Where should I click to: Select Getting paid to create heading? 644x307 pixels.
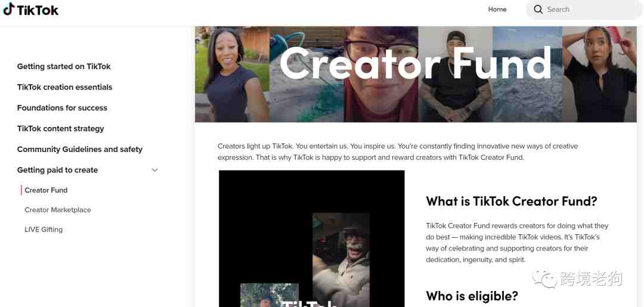pos(57,170)
